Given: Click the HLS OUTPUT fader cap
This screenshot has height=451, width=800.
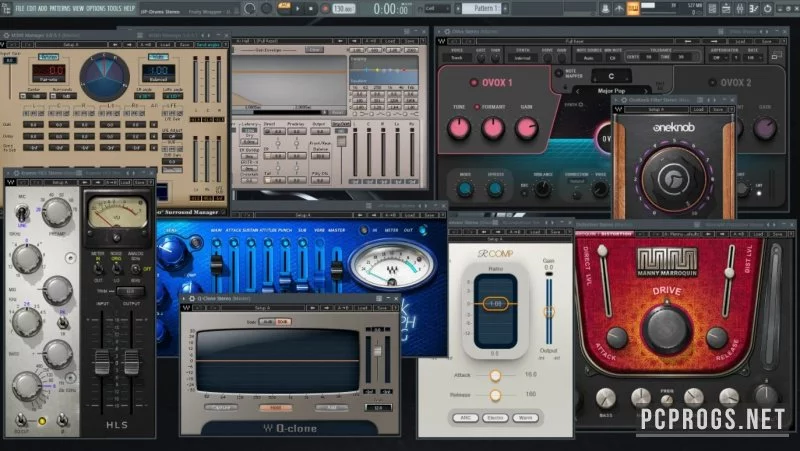Looking at the screenshot, I should pyautogui.click(x=132, y=362).
